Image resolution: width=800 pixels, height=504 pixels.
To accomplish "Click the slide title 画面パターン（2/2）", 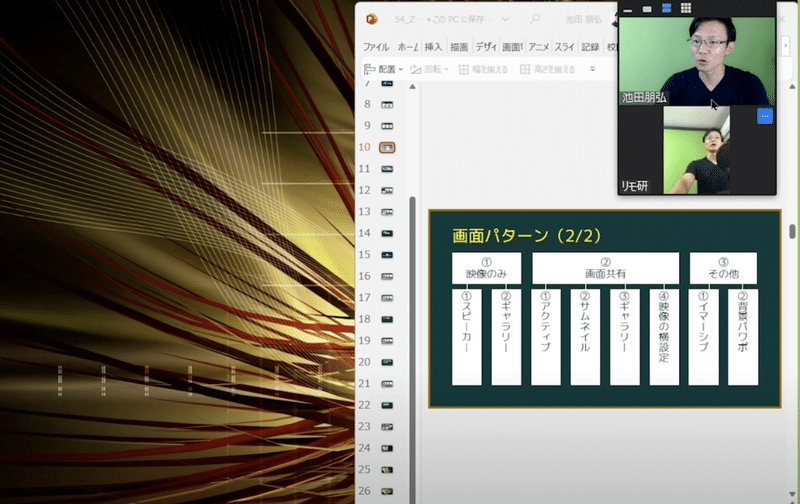I will pos(527,236).
